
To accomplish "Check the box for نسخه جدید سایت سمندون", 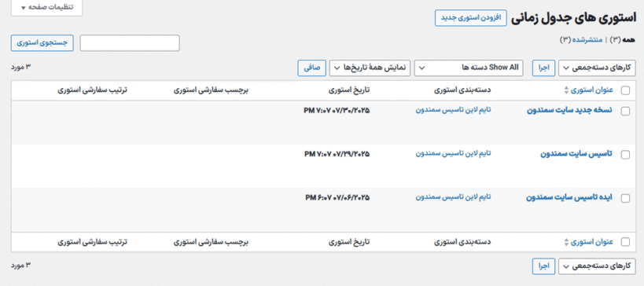I will [x=625, y=111].
